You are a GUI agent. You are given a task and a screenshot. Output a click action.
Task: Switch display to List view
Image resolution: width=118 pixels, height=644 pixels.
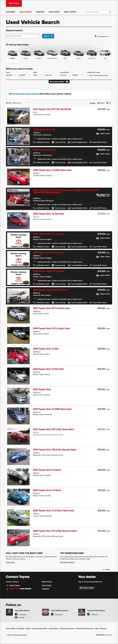109,103
